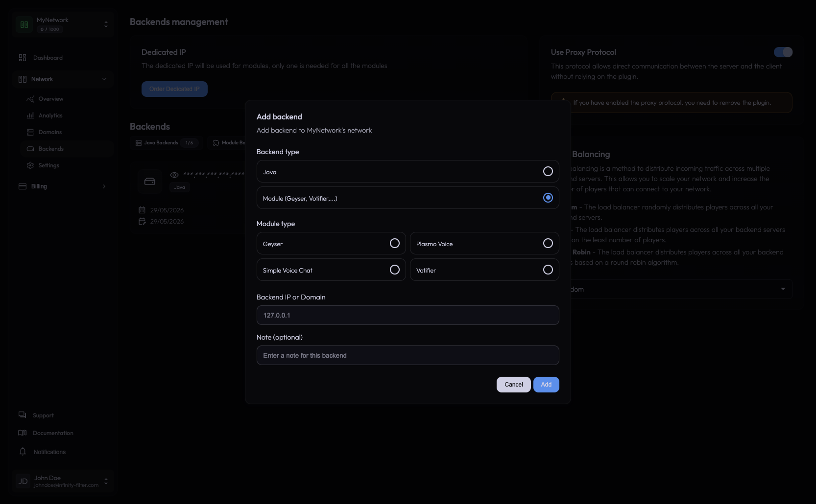This screenshot has height=504, width=816.
Task: Expand the Billing menu chevron
Action: (x=104, y=186)
